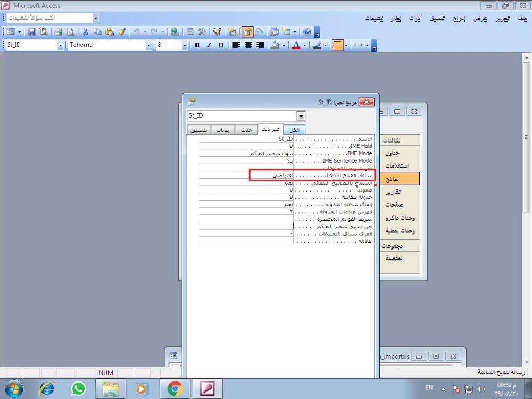
Task: Open the أدوات menu
Action: [415, 19]
